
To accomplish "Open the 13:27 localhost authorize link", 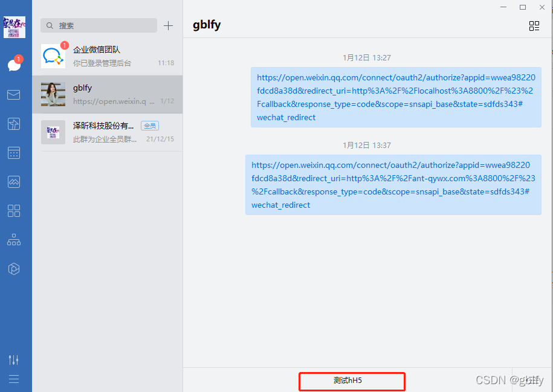I will click(x=396, y=97).
